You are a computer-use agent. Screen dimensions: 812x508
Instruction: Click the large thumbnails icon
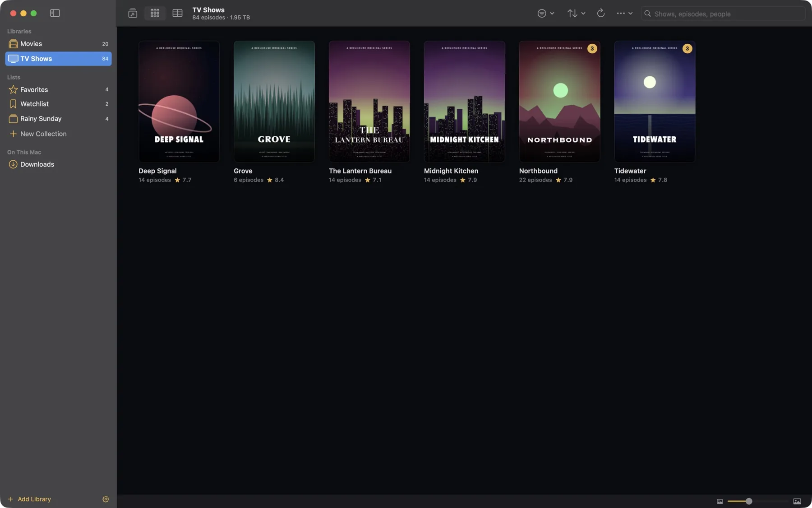coord(797,501)
